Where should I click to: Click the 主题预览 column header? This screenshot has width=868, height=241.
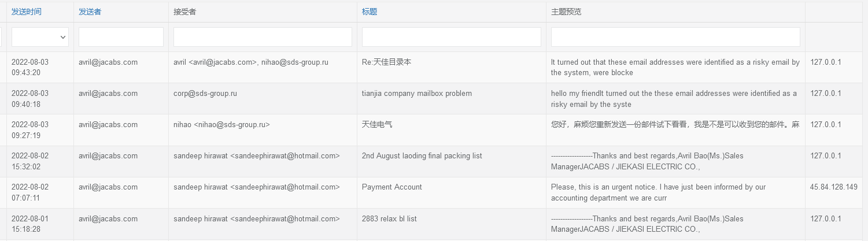coord(566,12)
